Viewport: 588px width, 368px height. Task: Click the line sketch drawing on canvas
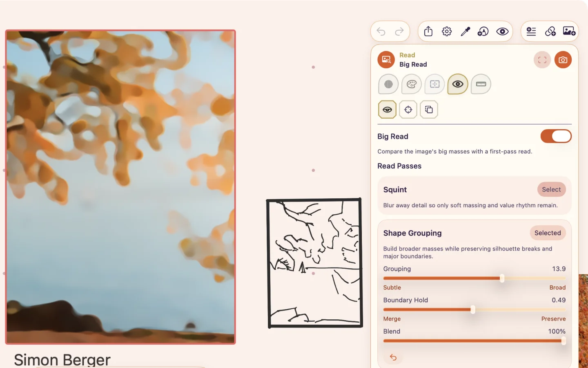coord(314,263)
